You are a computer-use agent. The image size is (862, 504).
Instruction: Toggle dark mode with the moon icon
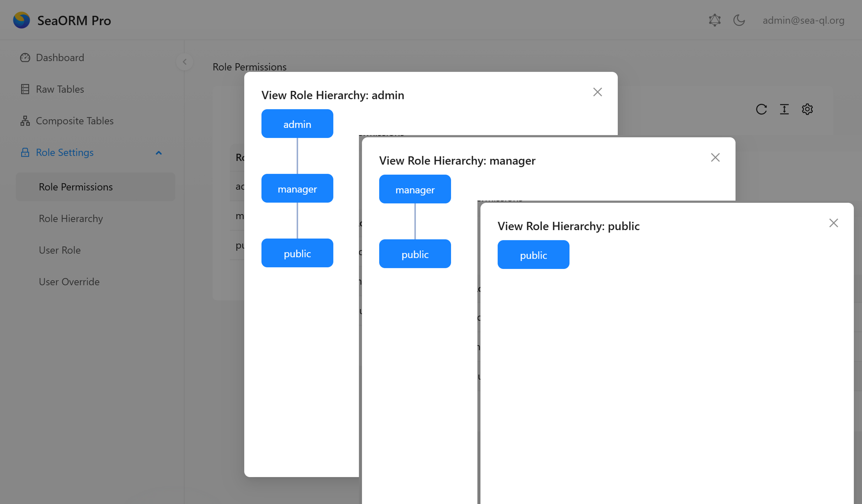pos(739,20)
